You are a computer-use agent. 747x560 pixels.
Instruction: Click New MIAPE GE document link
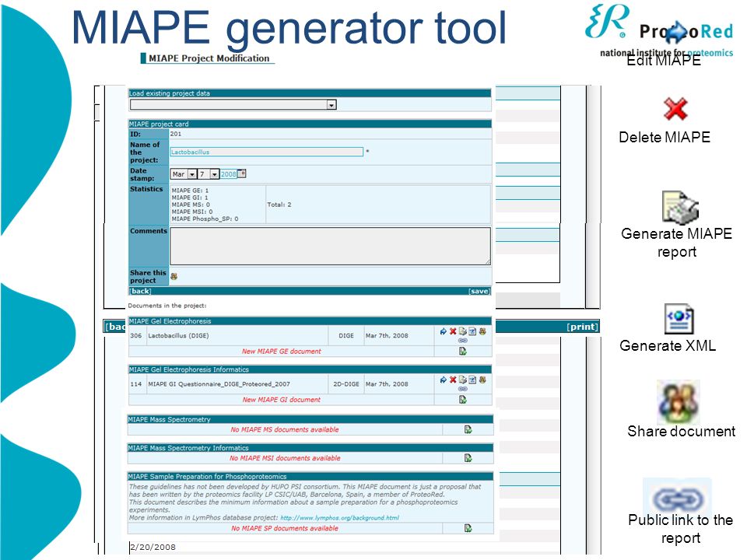pyautogui.click(x=281, y=352)
